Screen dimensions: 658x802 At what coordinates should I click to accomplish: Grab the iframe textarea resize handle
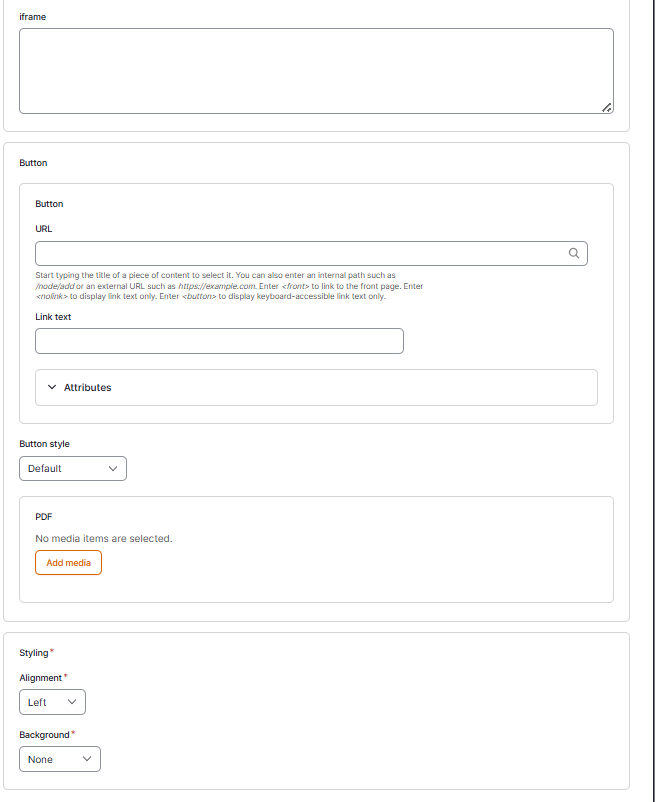607,107
